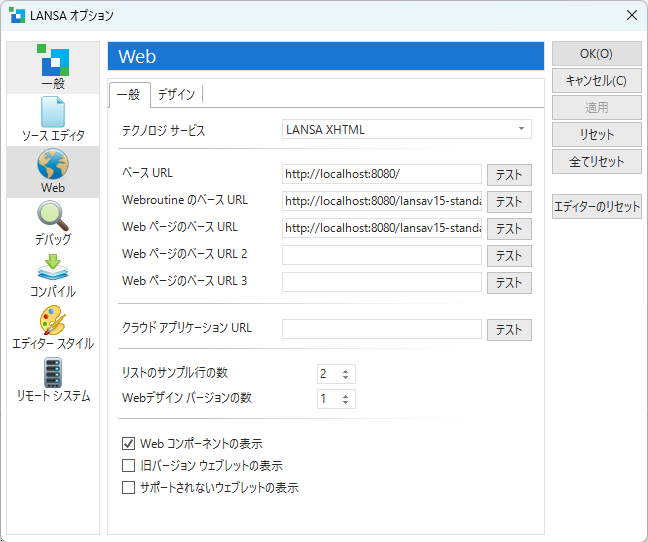This screenshot has height=542, width=648.
Task: Enable 旧バージョン ウェブレットの表示
Action: 129,466
